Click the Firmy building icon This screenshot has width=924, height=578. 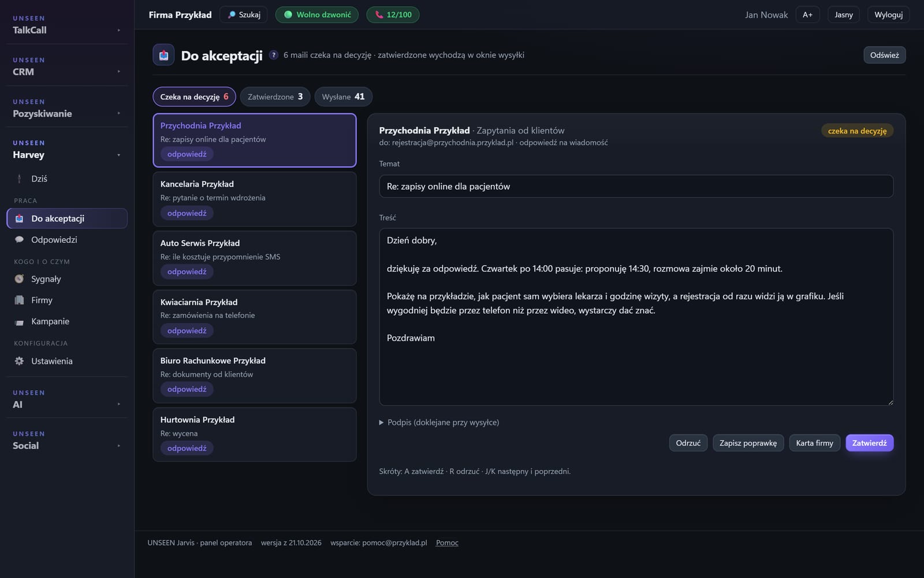point(20,300)
